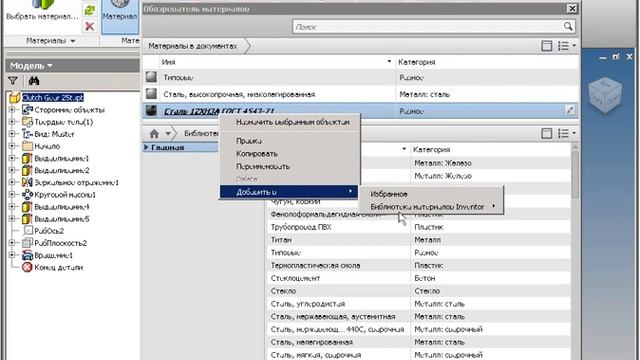
Task: Select Начало folder in model tree
Action: (47, 146)
